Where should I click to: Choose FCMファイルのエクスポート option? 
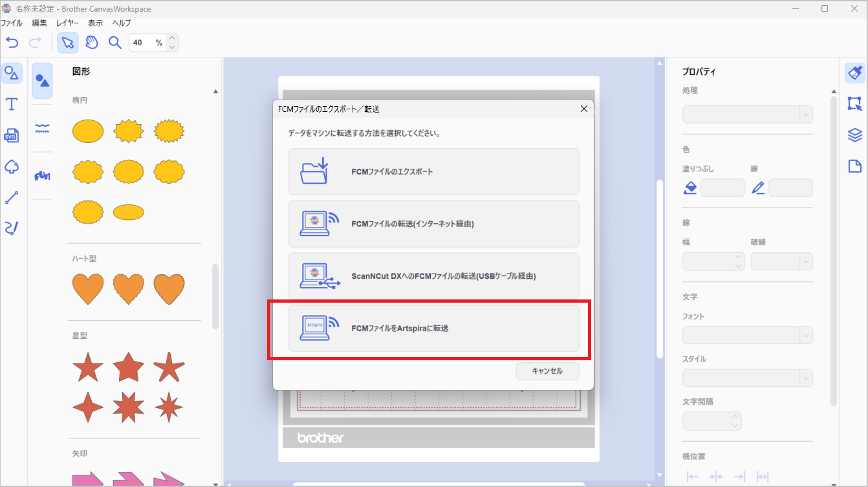tap(433, 171)
